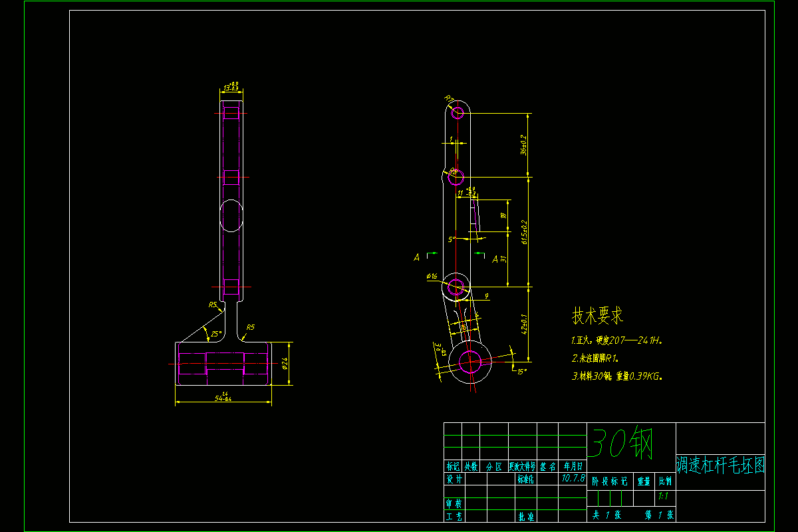Viewport: 798px width, 532px height.
Task: Click the '阶段标记' title block cell
Action: [610, 481]
